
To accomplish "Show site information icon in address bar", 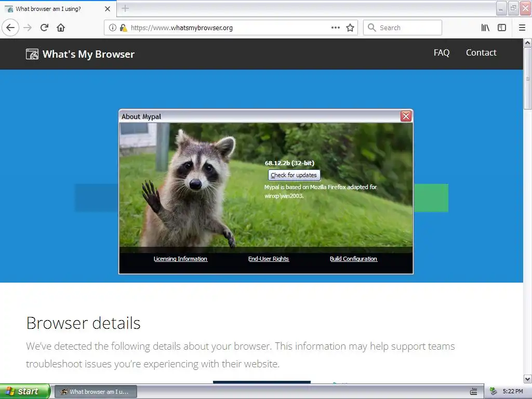I will coord(112,28).
